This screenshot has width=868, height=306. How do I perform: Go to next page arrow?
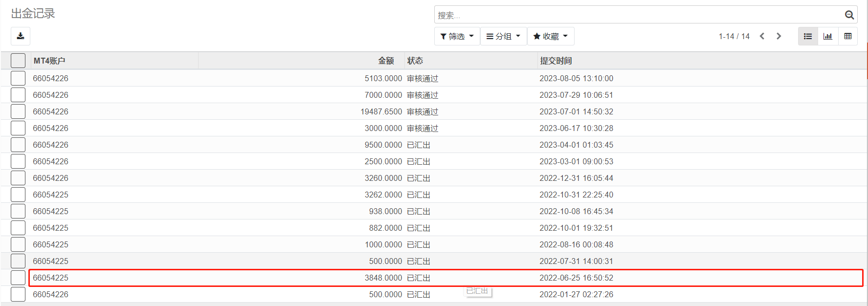pos(779,36)
